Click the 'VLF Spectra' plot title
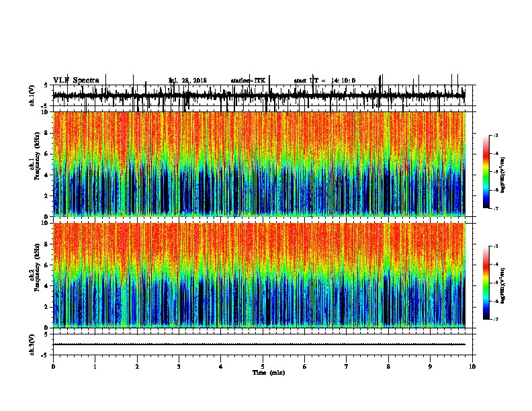 tap(76, 80)
